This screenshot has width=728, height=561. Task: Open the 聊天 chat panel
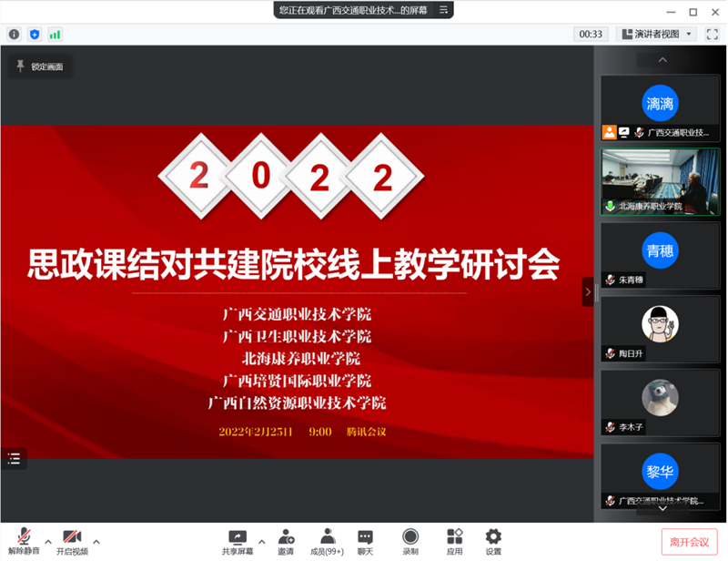point(366,542)
